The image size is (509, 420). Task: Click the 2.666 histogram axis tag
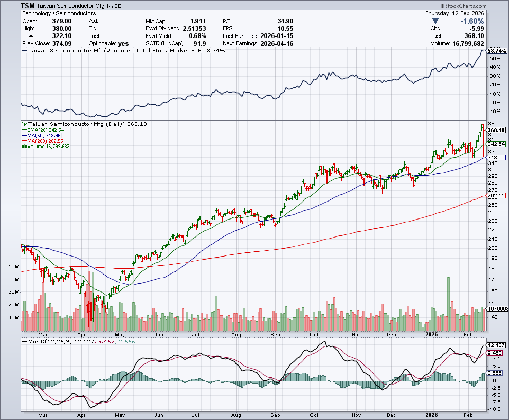(495, 373)
